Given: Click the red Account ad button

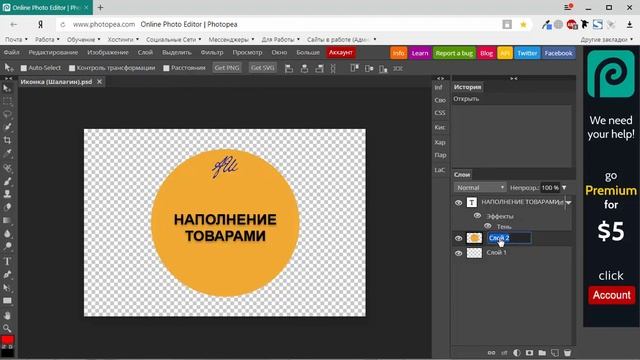Looking at the screenshot, I should click(611, 295).
